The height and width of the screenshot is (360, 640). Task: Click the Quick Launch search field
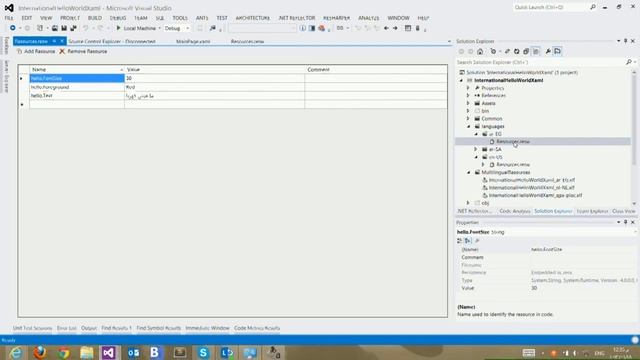[x=551, y=7]
